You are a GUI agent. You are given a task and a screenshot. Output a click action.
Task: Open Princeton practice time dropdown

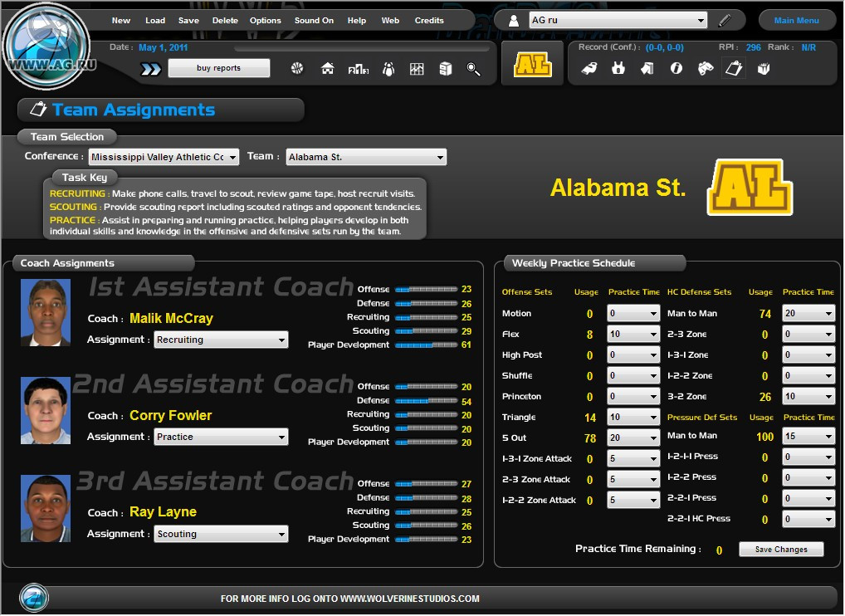633,396
